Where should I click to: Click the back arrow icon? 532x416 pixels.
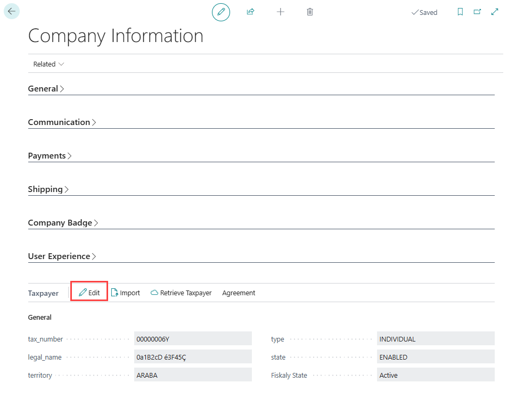click(x=12, y=11)
